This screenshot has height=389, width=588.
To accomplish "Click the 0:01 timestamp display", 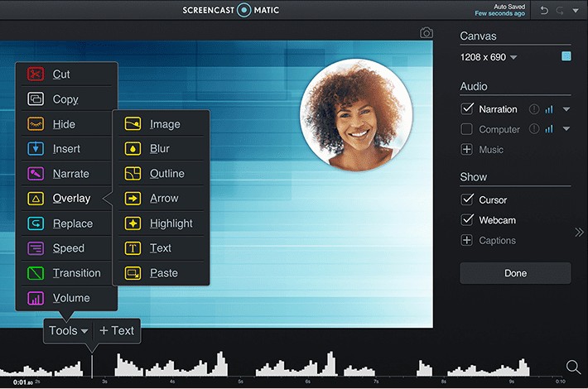I will click(23, 382).
